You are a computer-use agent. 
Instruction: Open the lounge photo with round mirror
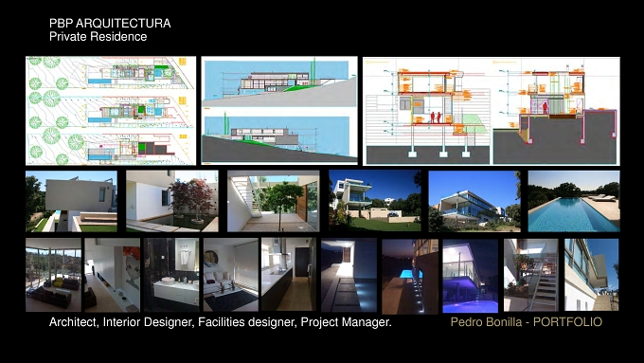[x=231, y=275]
